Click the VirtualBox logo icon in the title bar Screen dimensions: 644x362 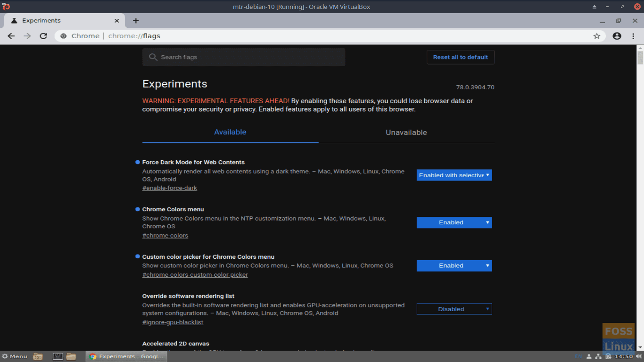pos(6,7)
